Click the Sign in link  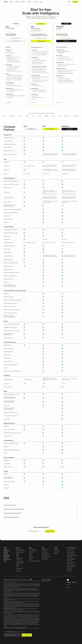click(x=69, y=2)
